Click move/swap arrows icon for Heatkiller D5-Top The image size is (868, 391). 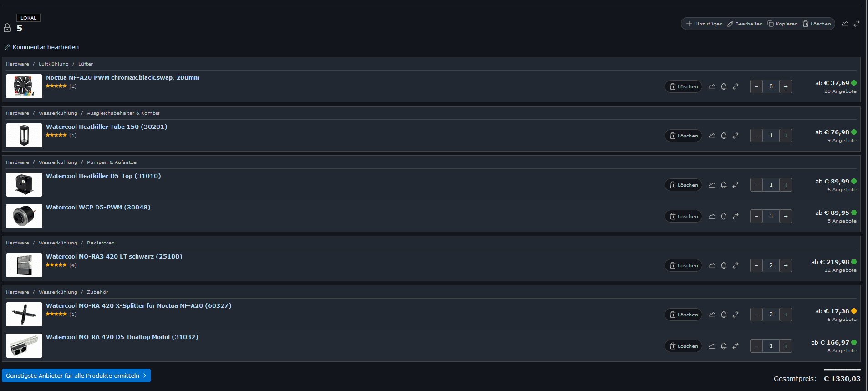(x=736, y=185)
